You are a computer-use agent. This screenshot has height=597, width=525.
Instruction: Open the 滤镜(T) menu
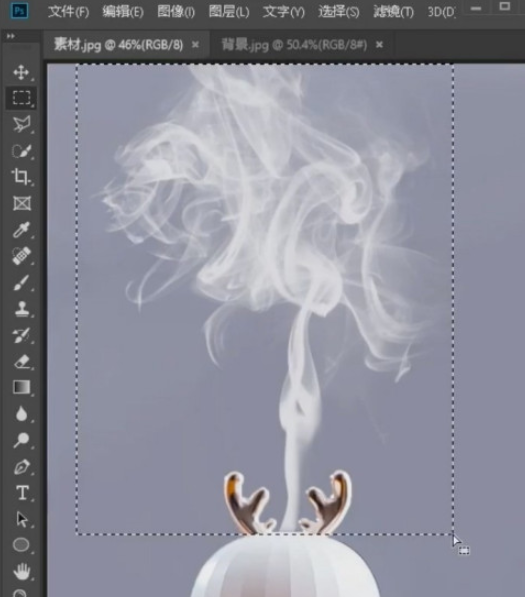tap(393, 12)
